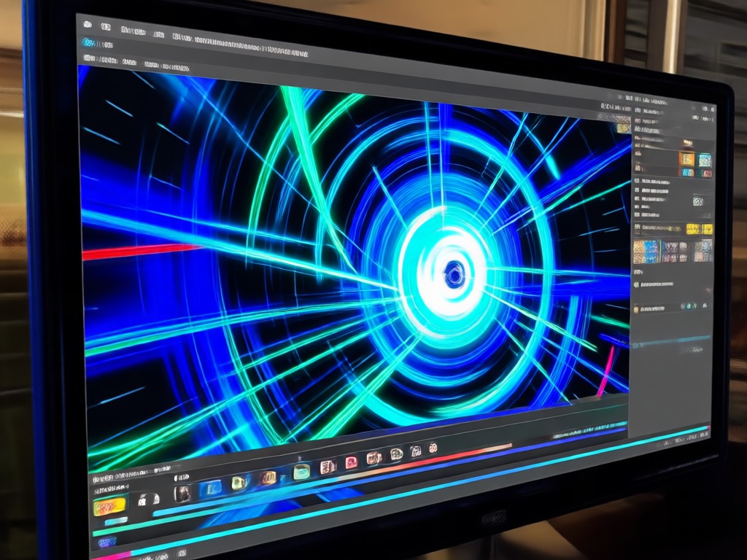This screenshot has height=560, width=747.
Task: Open the dark photo thumbnail in timeline row
Action: (x=182, y=494)
